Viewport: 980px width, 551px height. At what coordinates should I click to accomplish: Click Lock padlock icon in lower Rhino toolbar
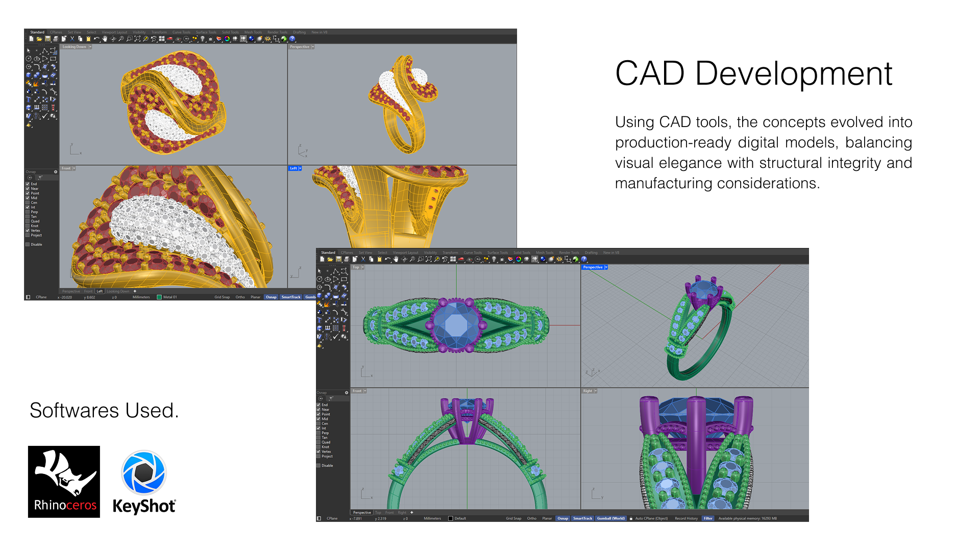tap(502, 259)
